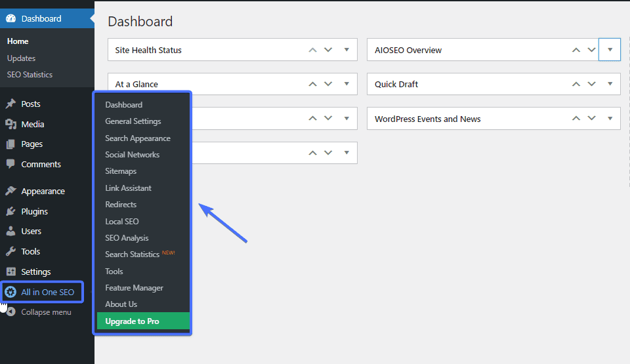The image size is (630, 364).
Task: Toggle the bottom left widget panel arrow
Action: pos(346,153)
